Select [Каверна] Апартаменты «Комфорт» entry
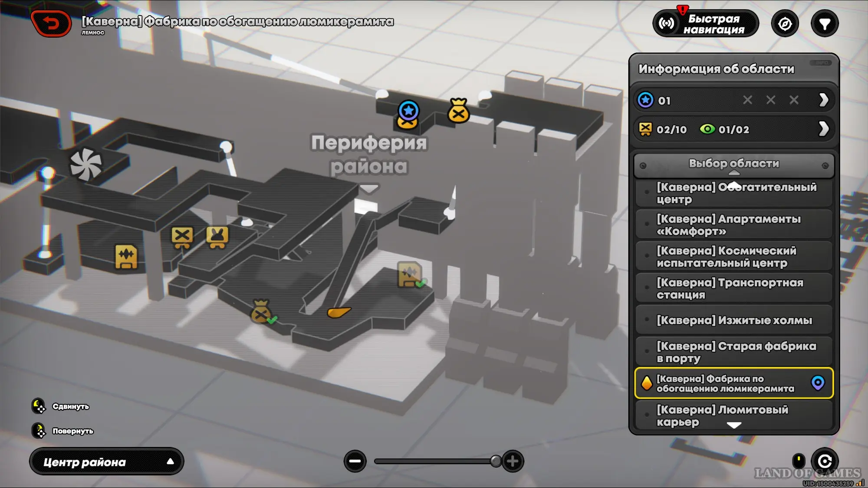The width and height of the screenshot is (868, 488). (733, 225)
